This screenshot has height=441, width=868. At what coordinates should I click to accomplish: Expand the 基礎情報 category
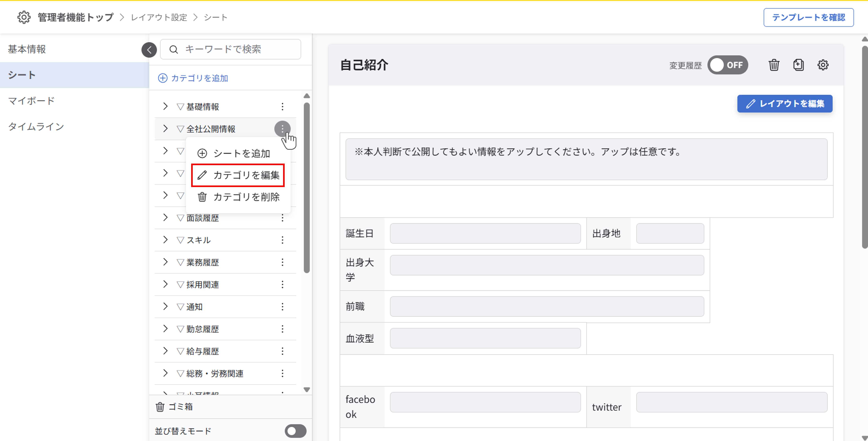[x=165, y=107]
